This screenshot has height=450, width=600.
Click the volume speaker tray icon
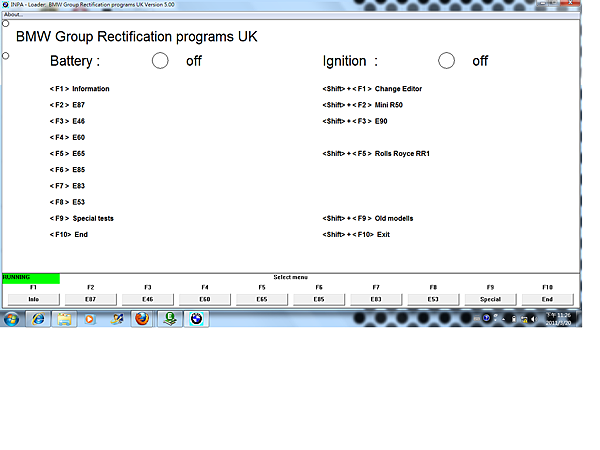click(534, 319)
